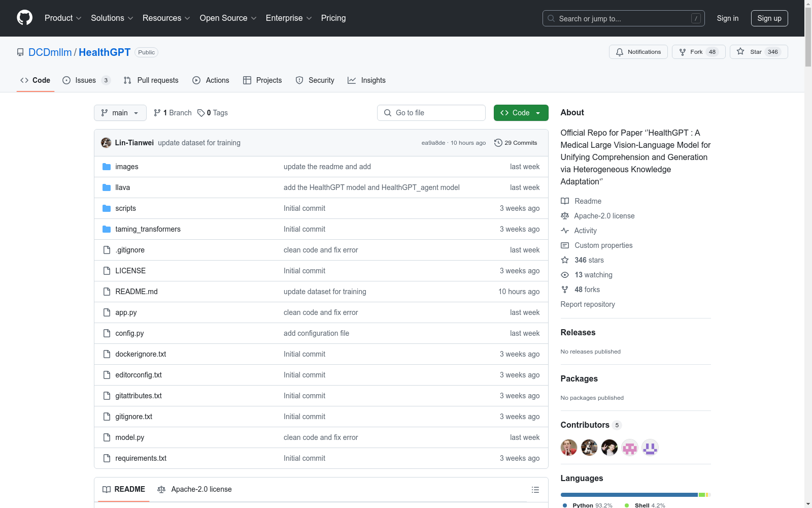Open the Pricing page
812x508 pixels.
[333, 18]
